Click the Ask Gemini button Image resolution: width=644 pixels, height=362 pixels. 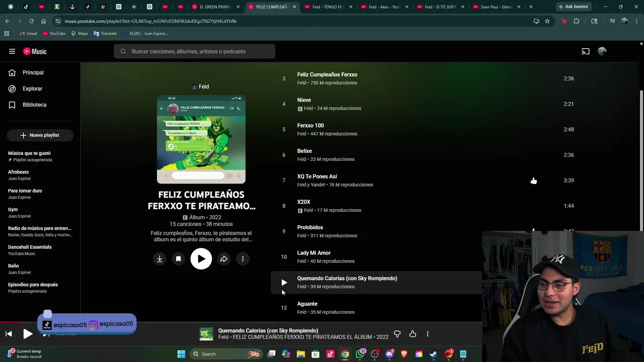coord(573,7)
